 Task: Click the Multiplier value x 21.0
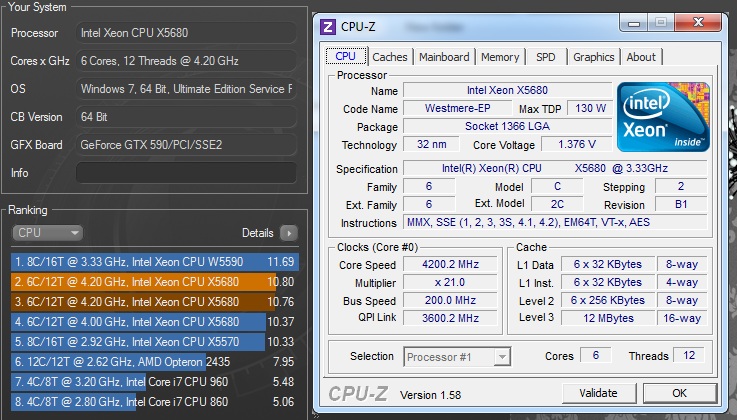pyautogui.click(x=450, y=282)
